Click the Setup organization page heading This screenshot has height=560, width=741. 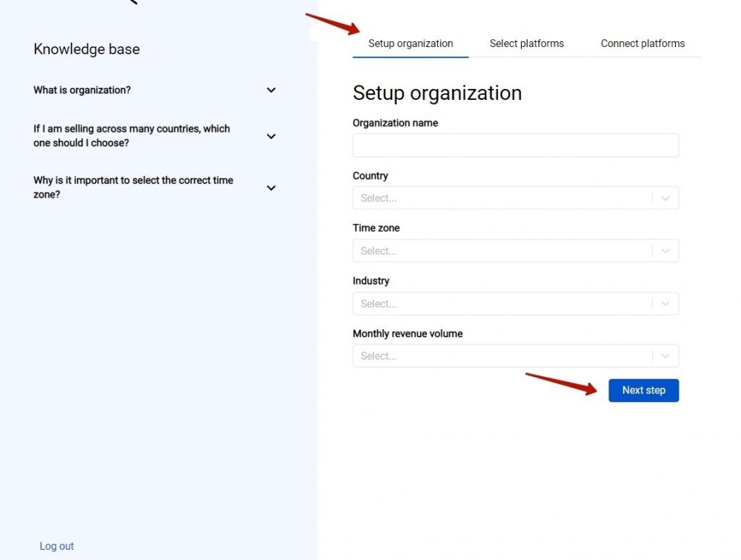point(437,93)
